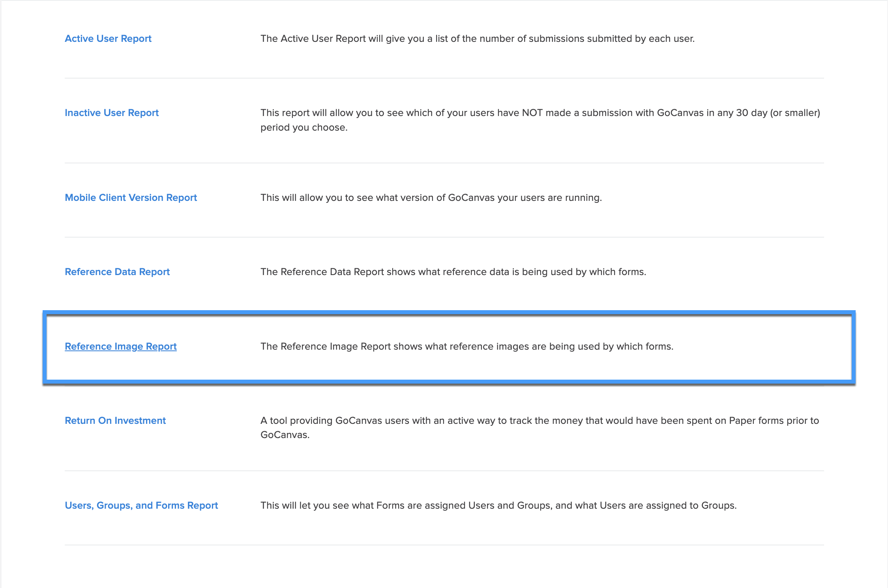Click the Reference Image Report description text

(467, 346)
